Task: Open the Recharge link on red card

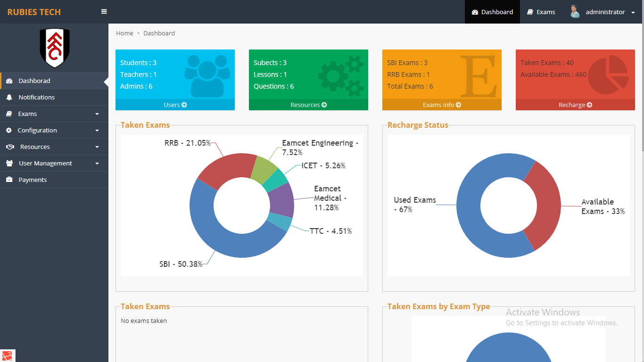Action: [x=575, y=105]
